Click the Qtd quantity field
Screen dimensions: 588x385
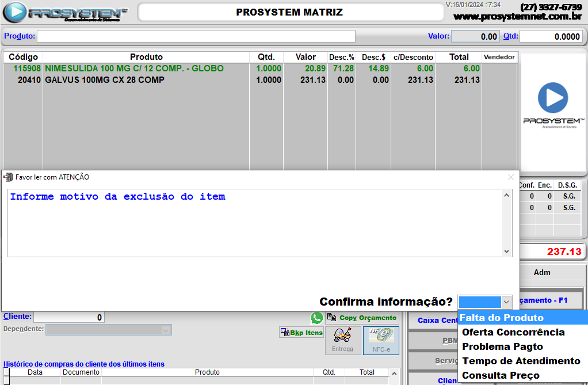tap(551, 36)
